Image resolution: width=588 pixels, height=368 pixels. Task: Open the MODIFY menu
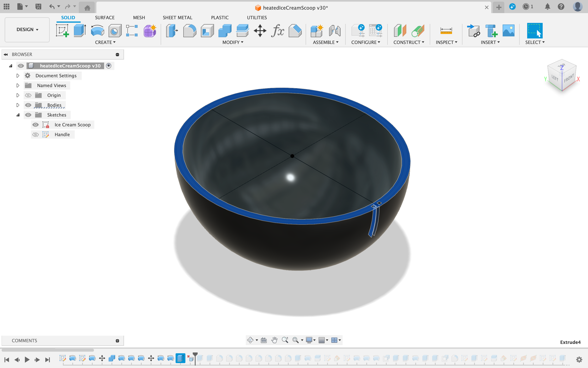(233, 42)
